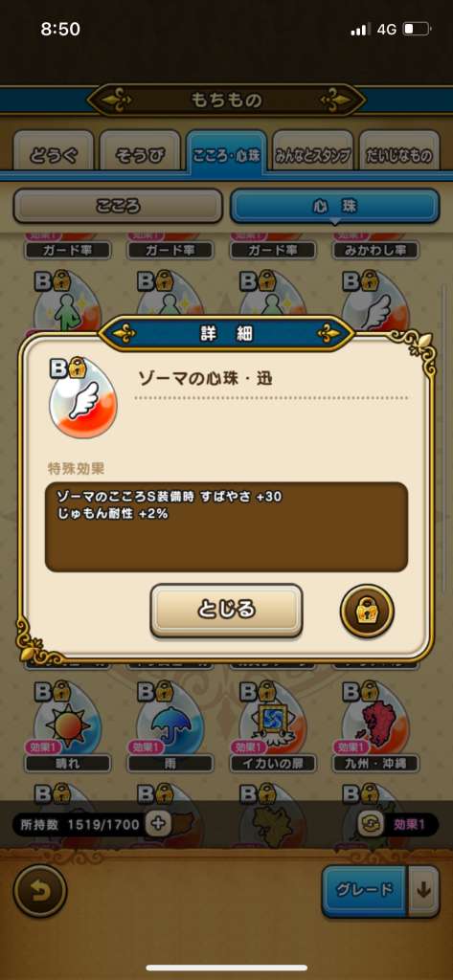
Task: Tap the plus icon beside 所持数 count
Action: 158,824
